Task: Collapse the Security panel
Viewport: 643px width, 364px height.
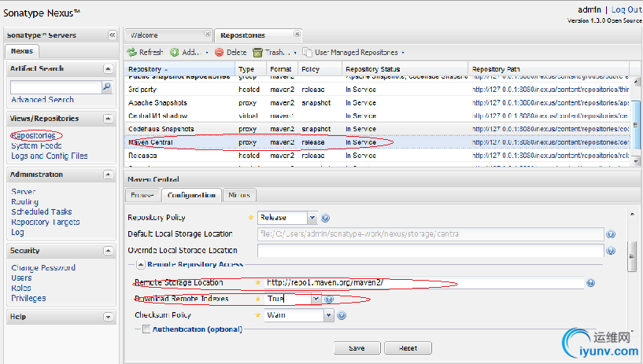Action: [108, 251]
